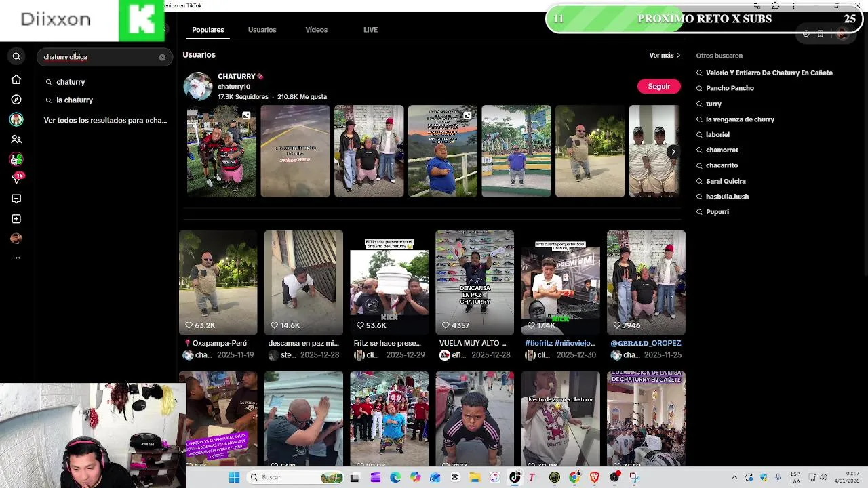Open the Explore compass icon
This screenshot has width=868, height=488.
16,100
